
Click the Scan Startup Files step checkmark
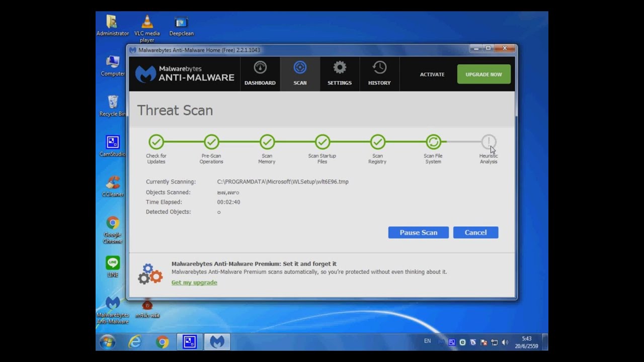point(323,142)
